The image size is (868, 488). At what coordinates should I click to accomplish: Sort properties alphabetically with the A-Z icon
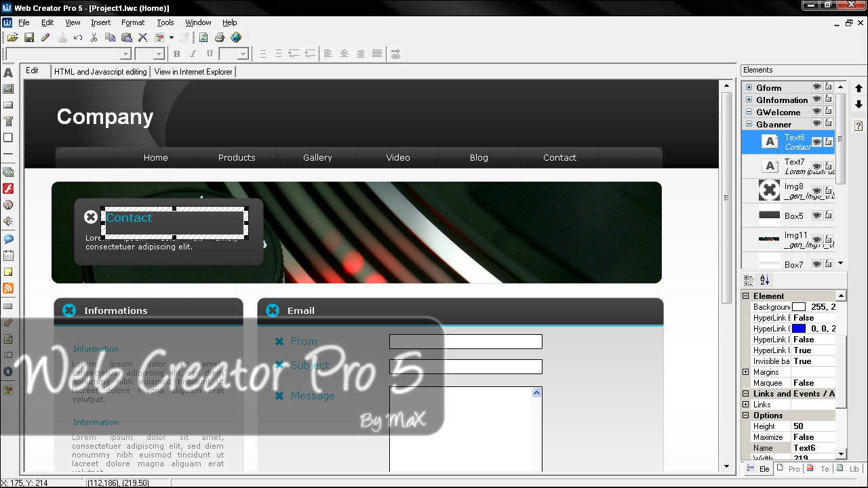click(x=765, y=280)
